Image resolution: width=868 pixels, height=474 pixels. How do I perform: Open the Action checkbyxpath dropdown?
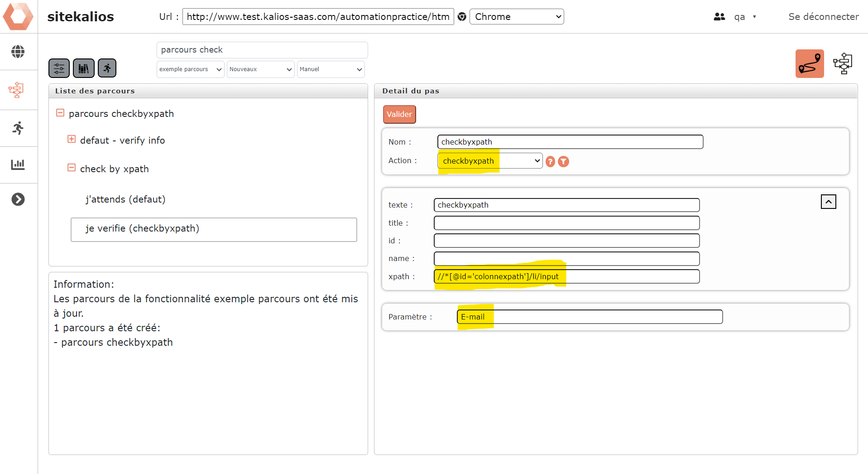pyautogui.click(x=490, y=161)
